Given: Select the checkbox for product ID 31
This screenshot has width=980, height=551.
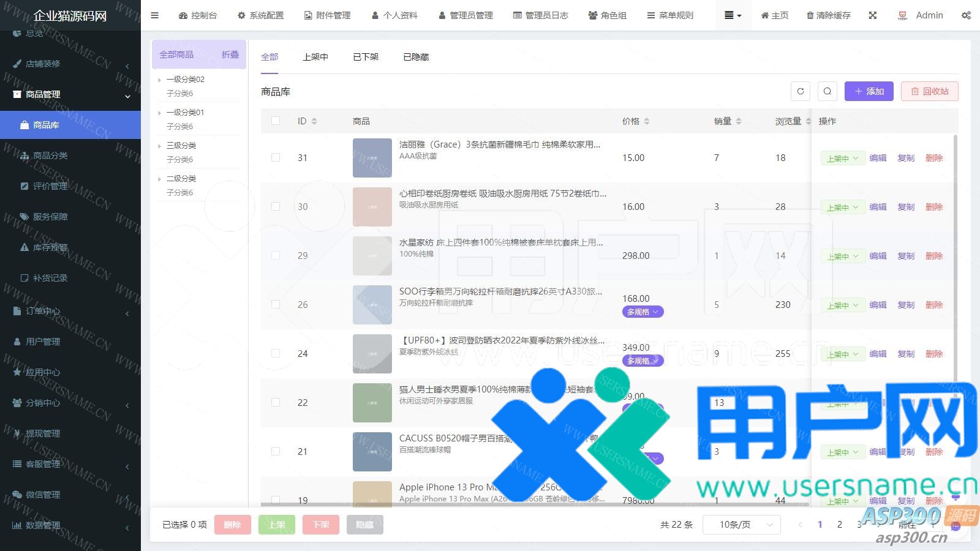Looking at the screenshot, I should [x=276, y=157].
